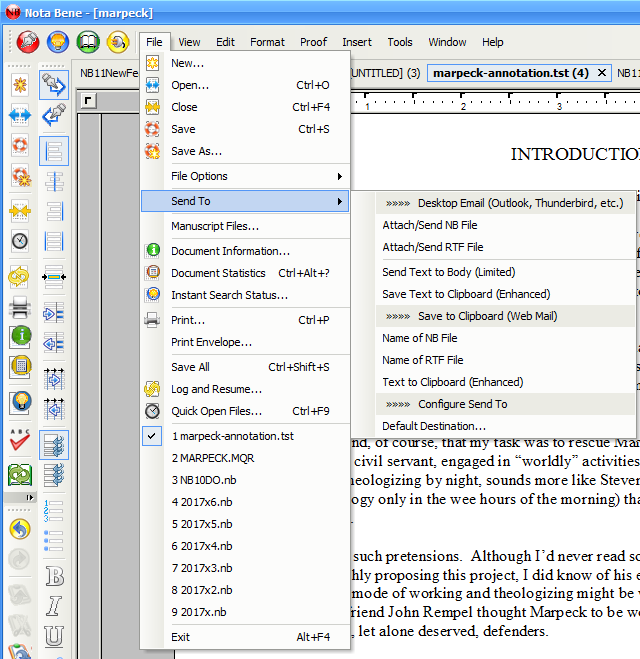This screenshot has height=659, width=640.
Task: Select checked recent file 1 marpeck-annotation.tst
Action: point(232,436)
